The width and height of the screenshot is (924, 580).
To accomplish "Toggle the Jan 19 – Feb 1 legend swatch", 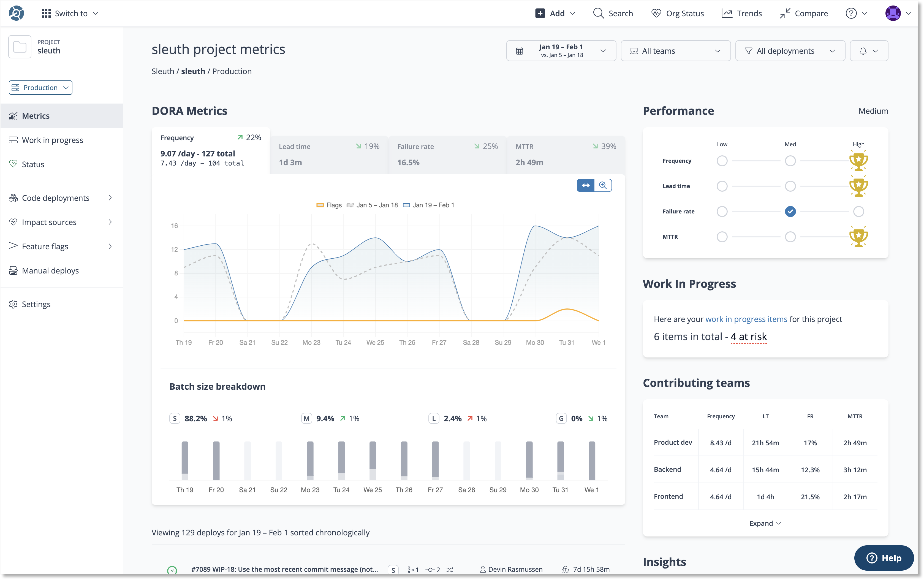I will tap(406, 205).
